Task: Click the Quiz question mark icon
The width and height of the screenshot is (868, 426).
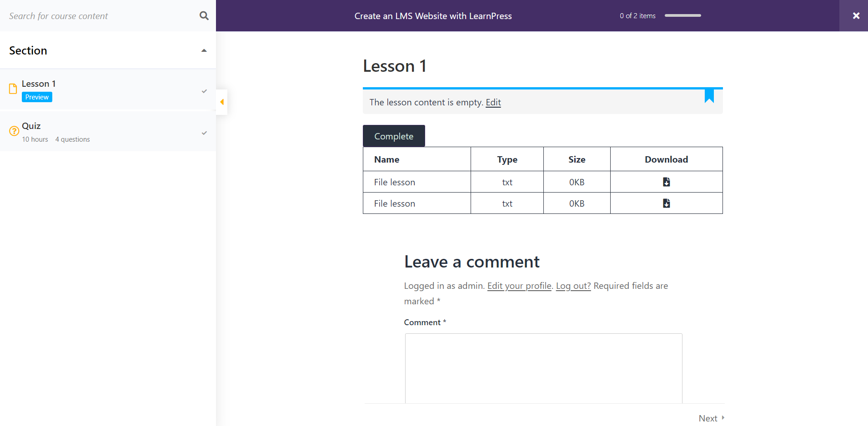Action: pos(14,131)
